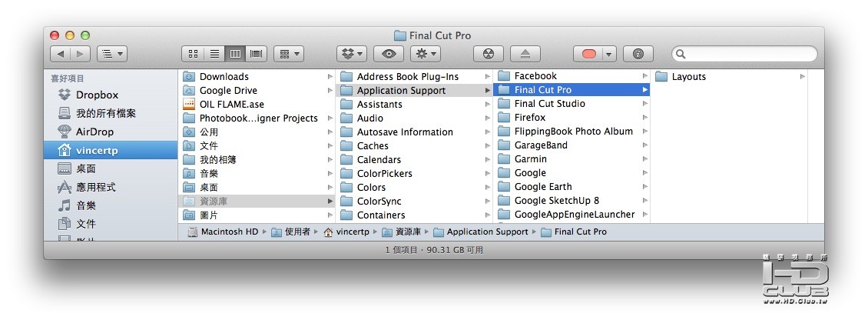Click Macintosh HD in path bar
The image size is (868, 320).
click(223, 232)
